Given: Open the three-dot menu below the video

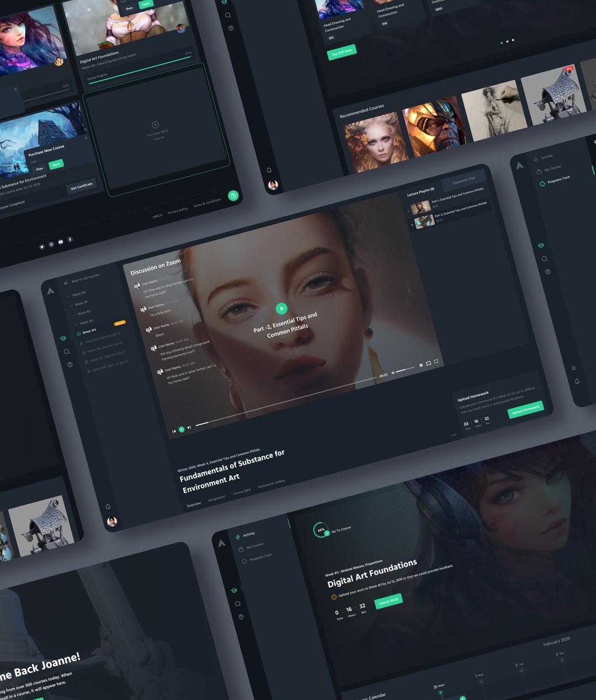Looking at the screenshot, I should (454, 435).
